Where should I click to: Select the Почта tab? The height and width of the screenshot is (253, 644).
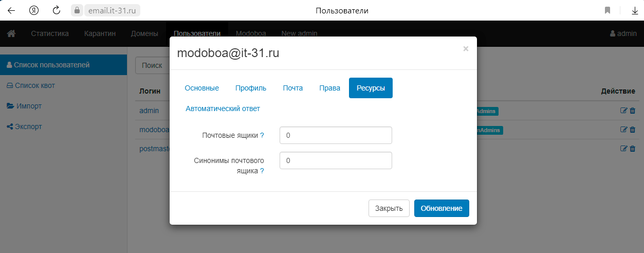(x=292, y=88)
